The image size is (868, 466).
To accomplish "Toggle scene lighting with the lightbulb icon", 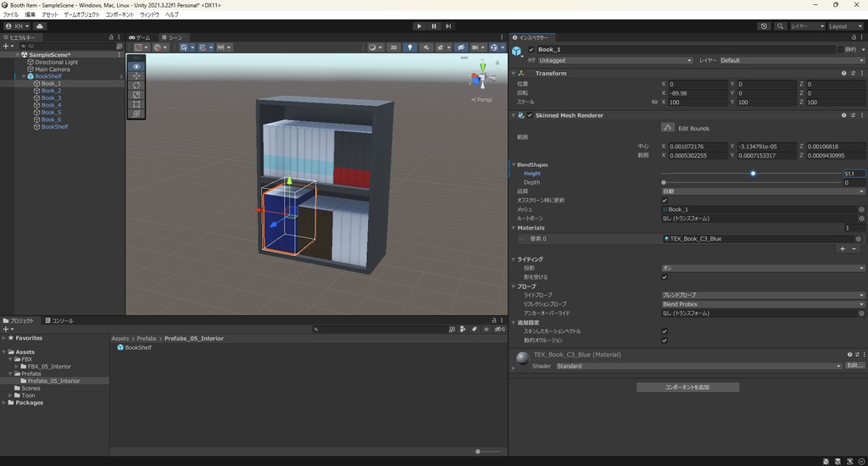I will tap(411, 47).
